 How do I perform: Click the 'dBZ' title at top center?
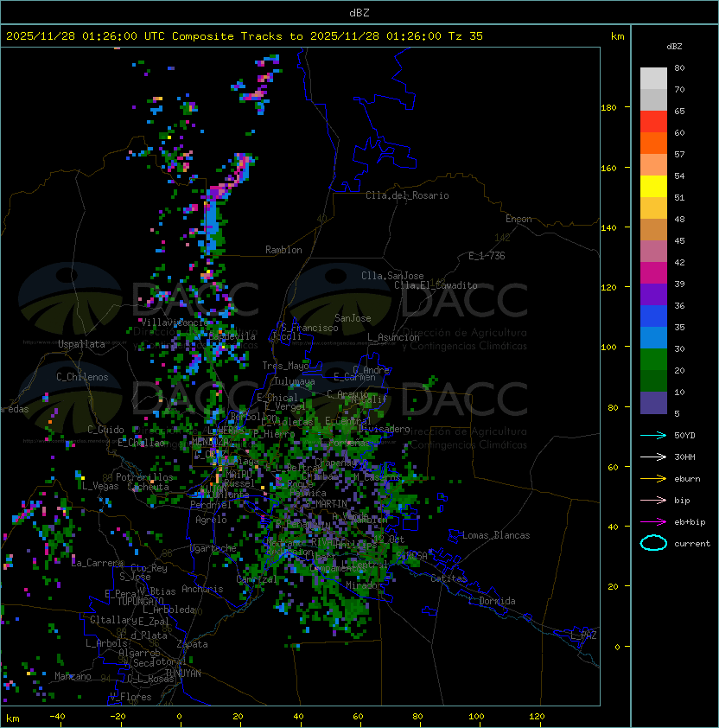pyautogui.click(x=359, y=12)
